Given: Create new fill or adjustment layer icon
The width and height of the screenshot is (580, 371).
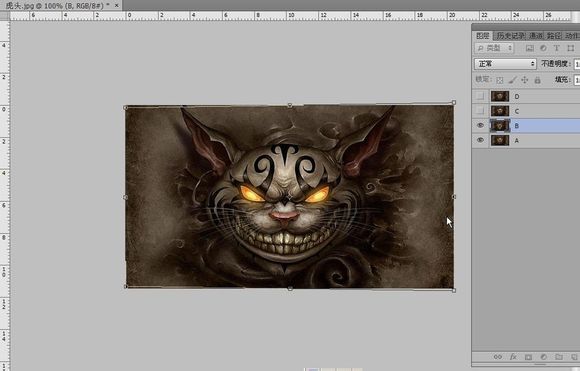Looking at the screenshot, I should click(543, 357).
